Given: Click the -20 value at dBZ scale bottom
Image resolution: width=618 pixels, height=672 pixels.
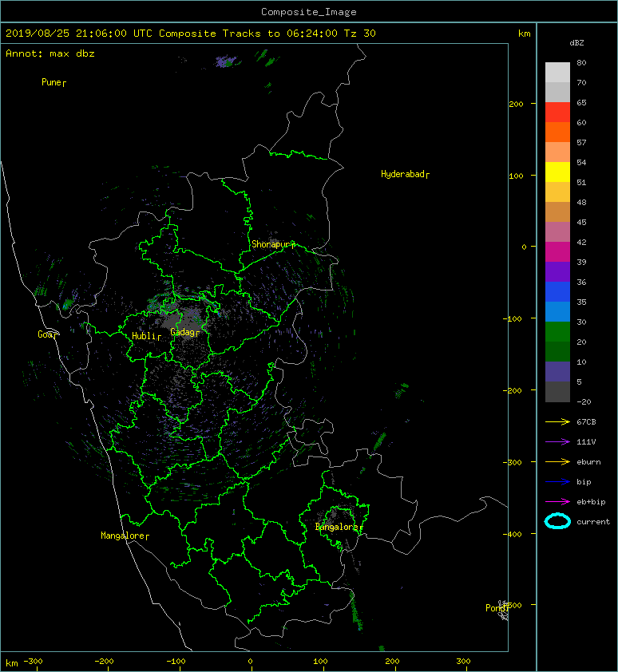Looking at the screenshot, I should tap(584, 402).
